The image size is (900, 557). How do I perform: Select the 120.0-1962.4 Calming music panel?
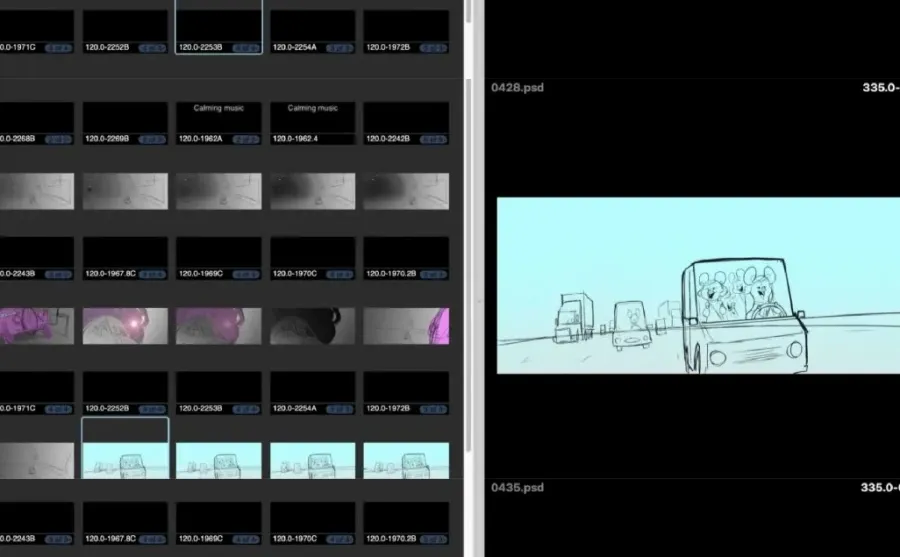click(x=313, y=123)
